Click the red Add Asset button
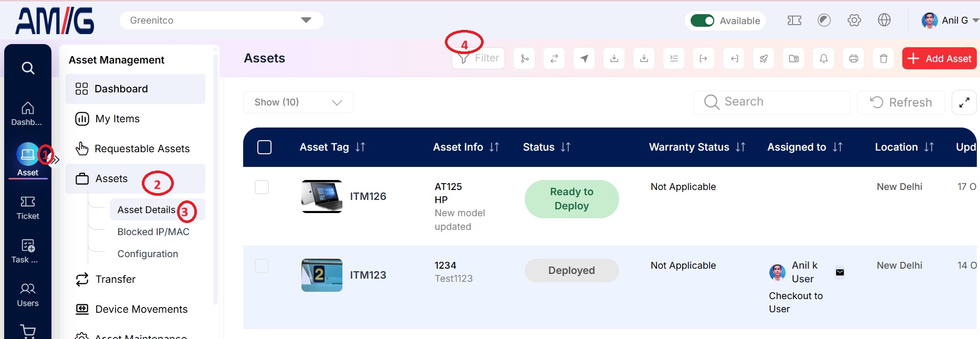This screenshot has width=980, height=339. tap(939, 58)
